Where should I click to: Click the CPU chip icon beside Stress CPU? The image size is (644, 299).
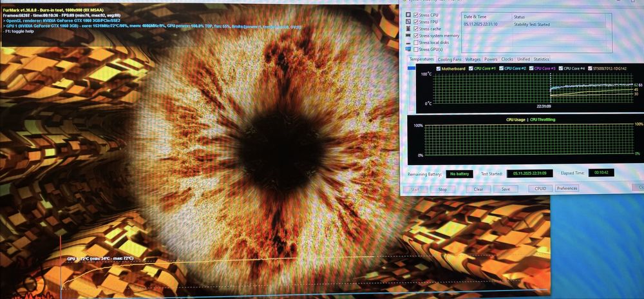pyautogui.click(x=408, y=15)
